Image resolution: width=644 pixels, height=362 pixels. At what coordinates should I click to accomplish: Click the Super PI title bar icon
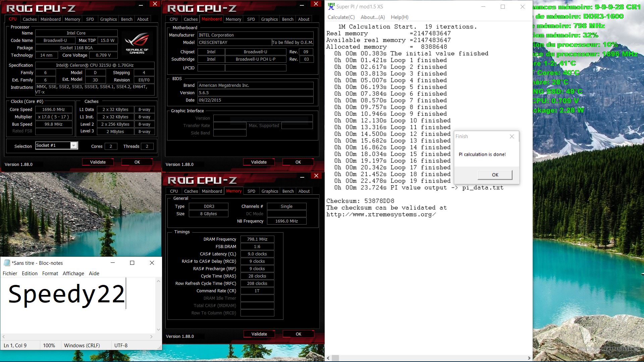tap(331, 6)
